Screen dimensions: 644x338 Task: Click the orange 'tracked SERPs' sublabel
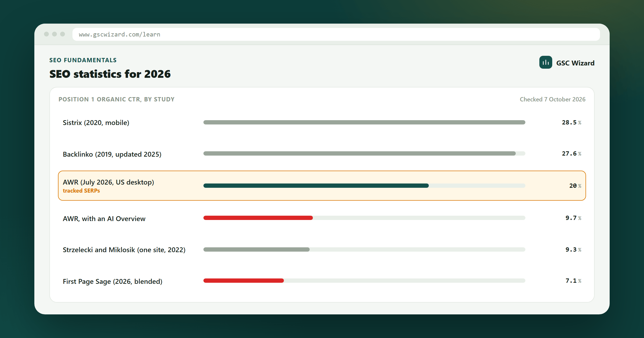point(81,191)
